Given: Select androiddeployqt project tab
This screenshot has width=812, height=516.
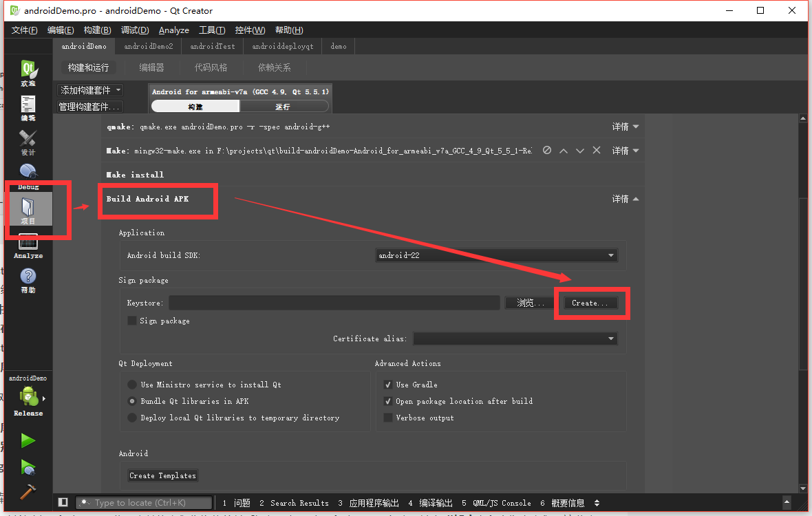Looking at the screenshot, I should tap(283, 46).
